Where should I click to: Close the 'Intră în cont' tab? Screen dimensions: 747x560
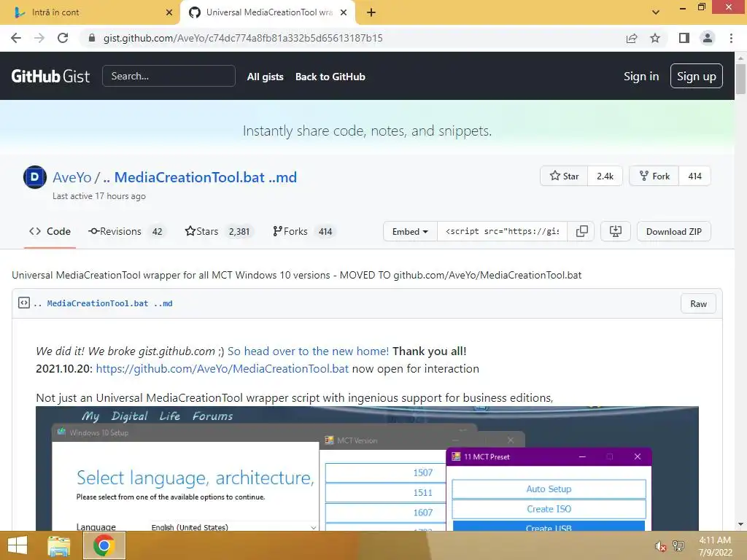coord(169,12)
